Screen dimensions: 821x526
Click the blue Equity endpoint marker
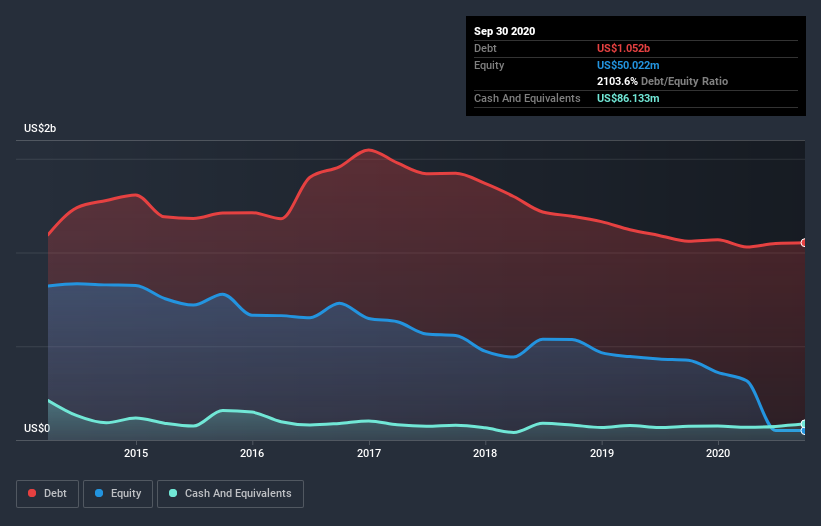804,431
